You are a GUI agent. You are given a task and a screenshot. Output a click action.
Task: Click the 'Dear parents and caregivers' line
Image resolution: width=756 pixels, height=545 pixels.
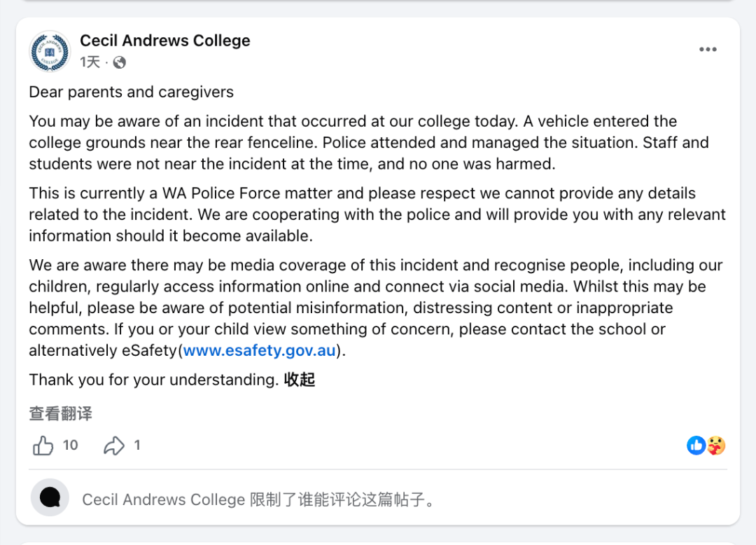pos(131,92)
